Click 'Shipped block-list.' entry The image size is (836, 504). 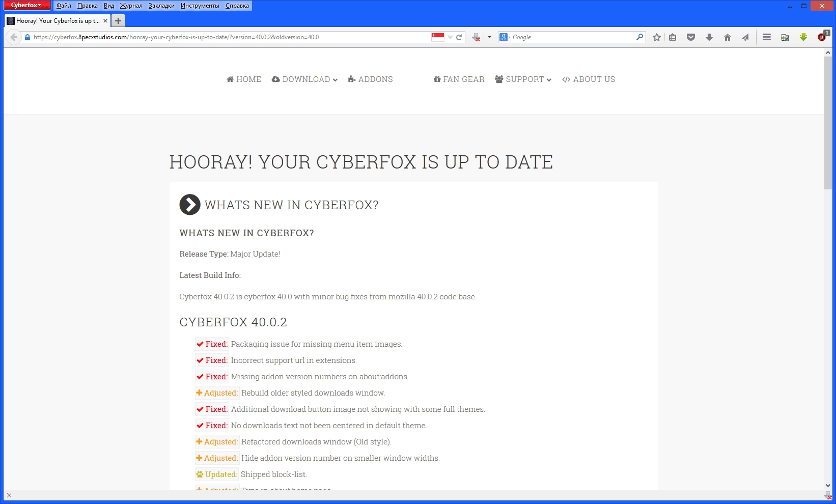coord(274,474)
